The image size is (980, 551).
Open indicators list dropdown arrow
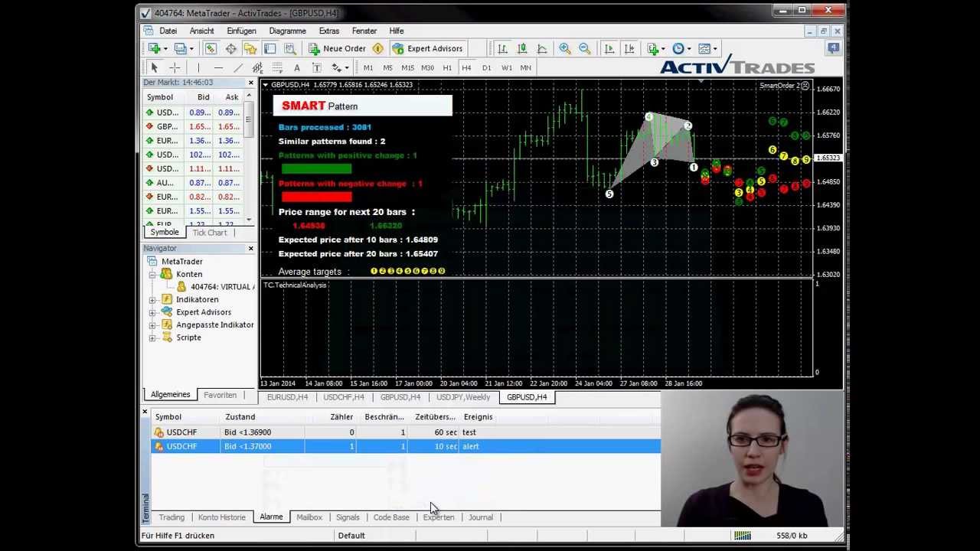point(664,48)
